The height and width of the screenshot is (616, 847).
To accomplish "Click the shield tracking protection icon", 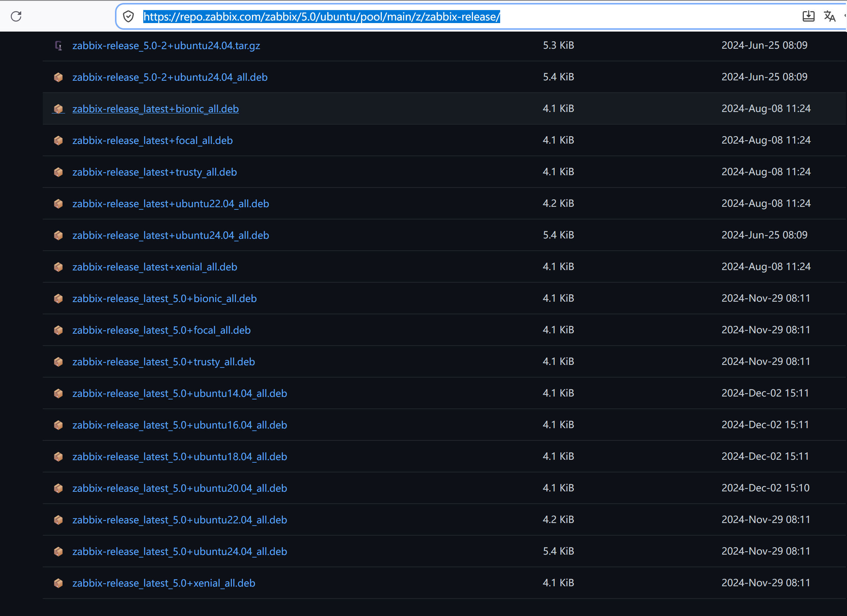I will [x=128, y=16].
